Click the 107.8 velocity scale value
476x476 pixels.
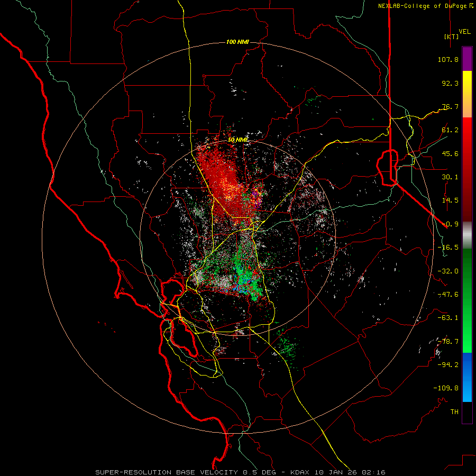tap(448, 59)
